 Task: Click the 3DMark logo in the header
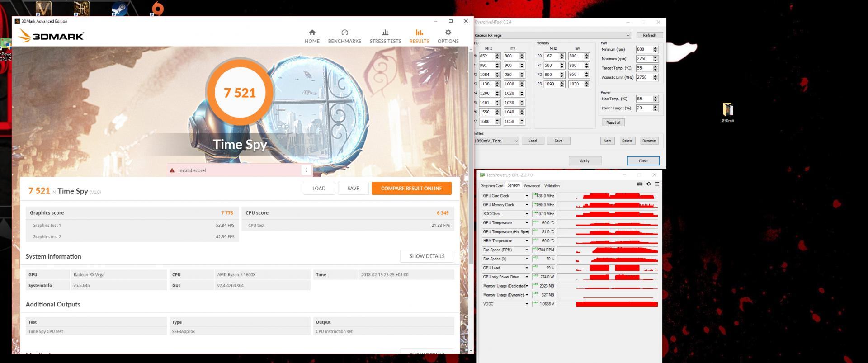coord(51,36)
